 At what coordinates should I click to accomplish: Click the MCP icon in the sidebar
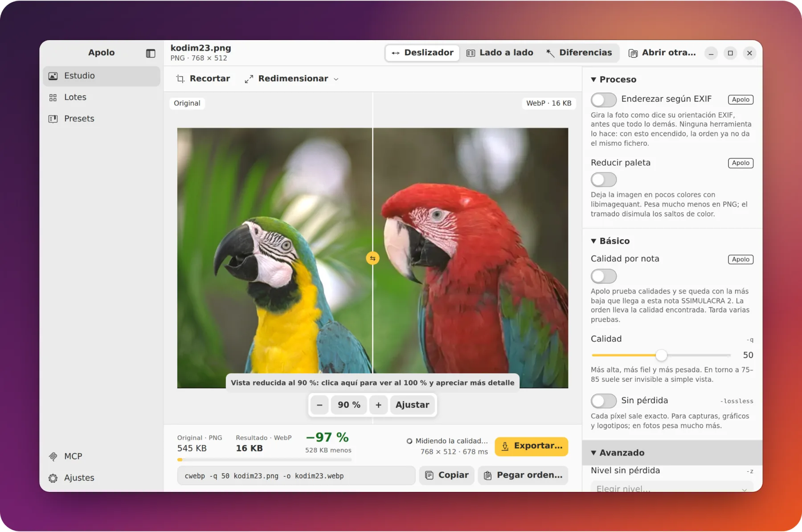point(53,457)
